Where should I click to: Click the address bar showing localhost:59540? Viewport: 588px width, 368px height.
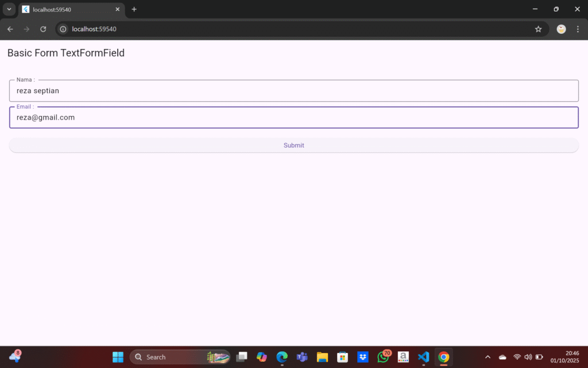point(287,29)
